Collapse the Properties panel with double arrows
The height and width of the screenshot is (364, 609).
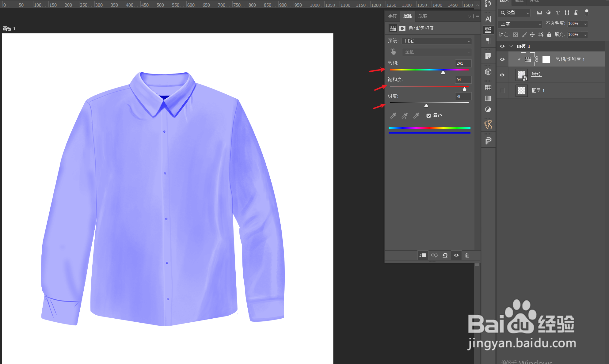point(469,16)
